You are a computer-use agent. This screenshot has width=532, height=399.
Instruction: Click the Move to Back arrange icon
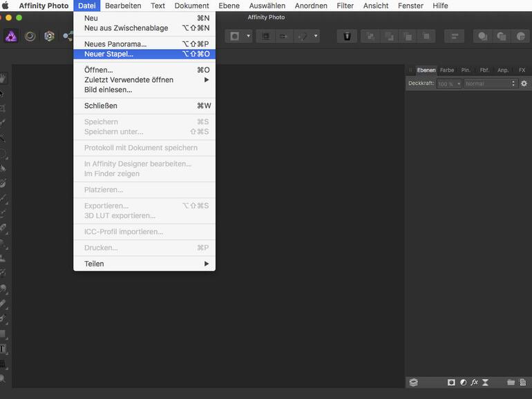371,36
